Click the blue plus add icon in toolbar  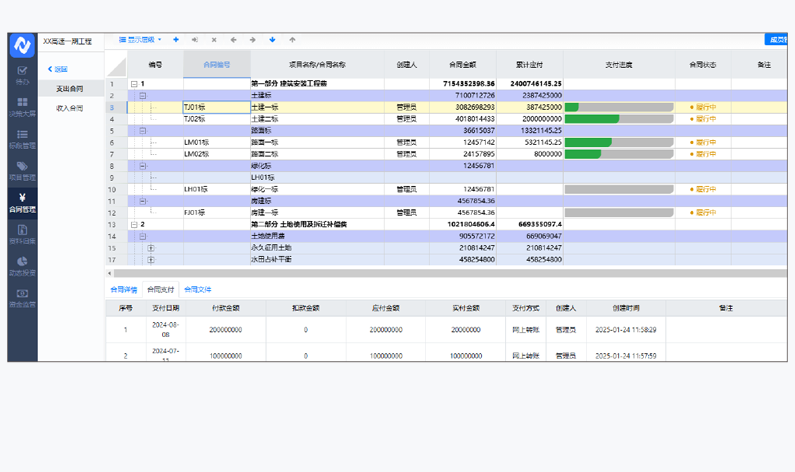click(176, 40)
